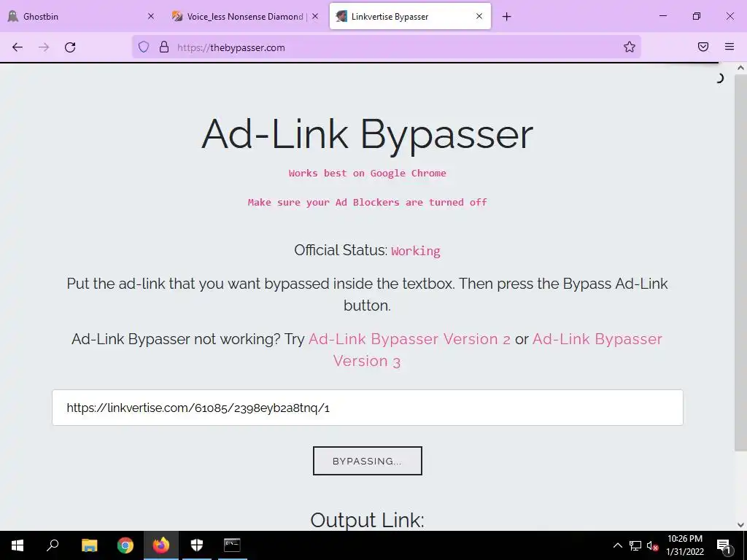Close the Ghostbin tab
Viewport: 747px width, 560px height.
(150, 16)
